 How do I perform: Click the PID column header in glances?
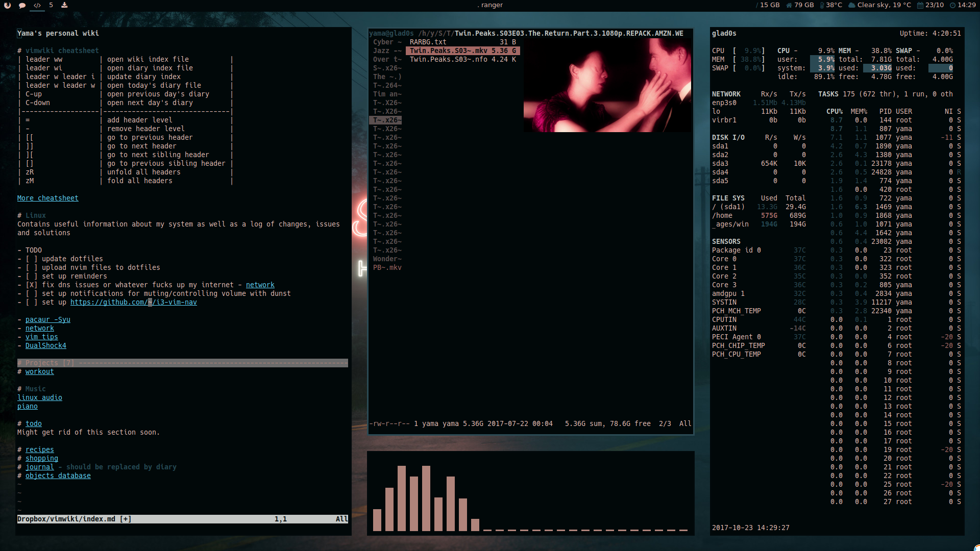886,111
